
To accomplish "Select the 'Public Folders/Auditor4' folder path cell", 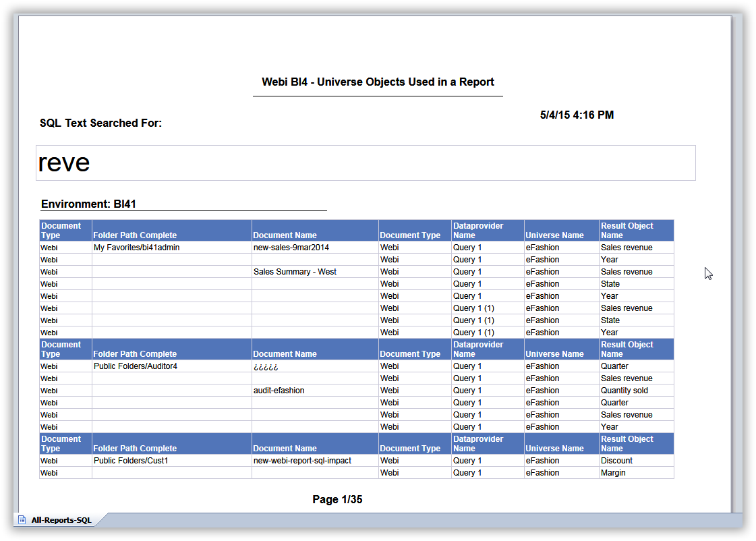I will 172,366.
